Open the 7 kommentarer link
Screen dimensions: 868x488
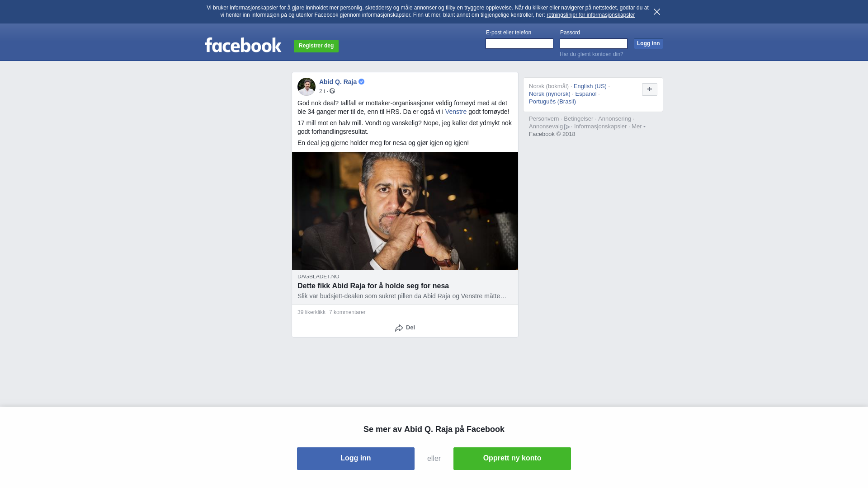point(347,312)
